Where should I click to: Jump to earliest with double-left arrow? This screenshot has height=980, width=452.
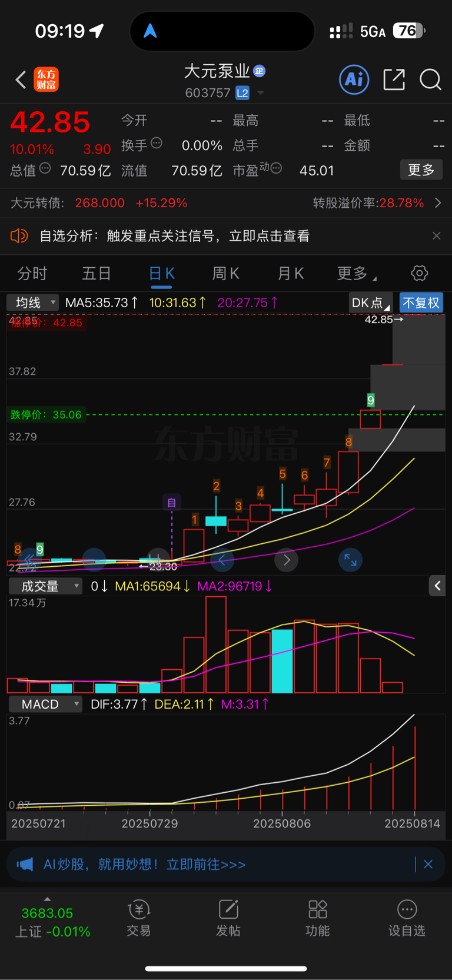click(x=29, y=560)
